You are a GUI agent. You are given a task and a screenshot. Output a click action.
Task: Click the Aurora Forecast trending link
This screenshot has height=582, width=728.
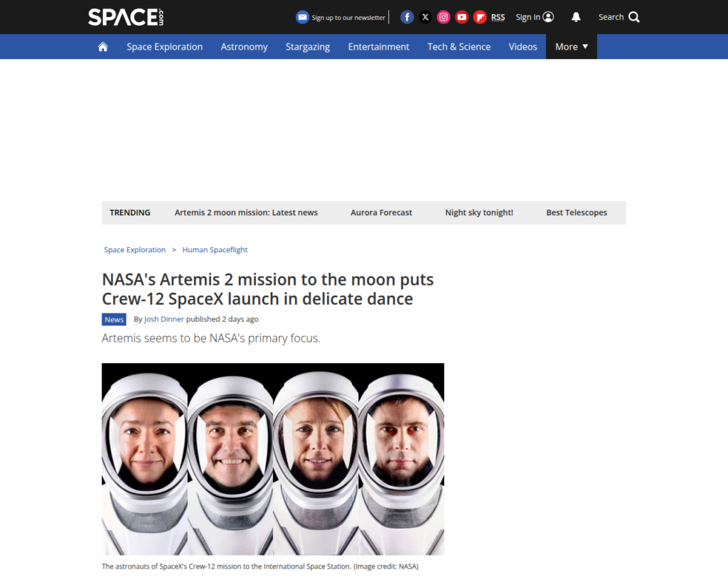[x=381, y=212]
